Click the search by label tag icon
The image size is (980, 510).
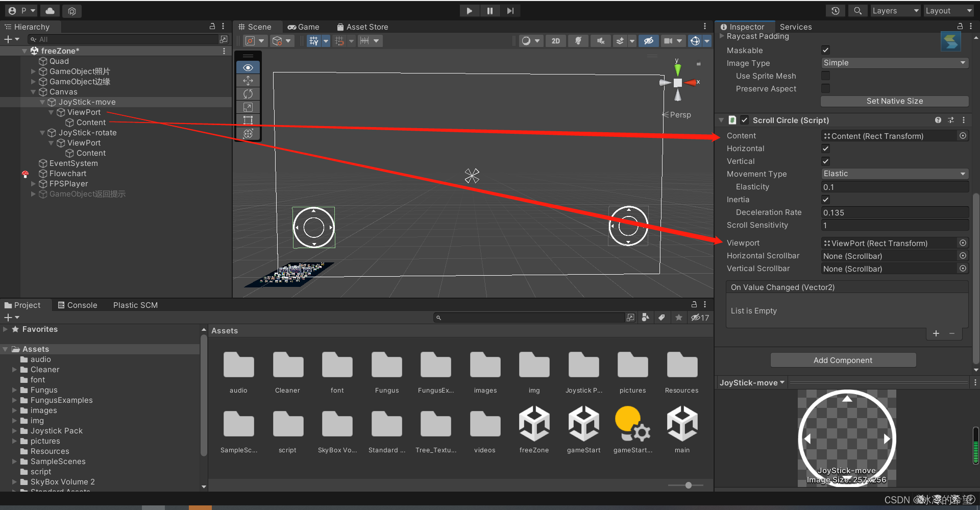662,318
